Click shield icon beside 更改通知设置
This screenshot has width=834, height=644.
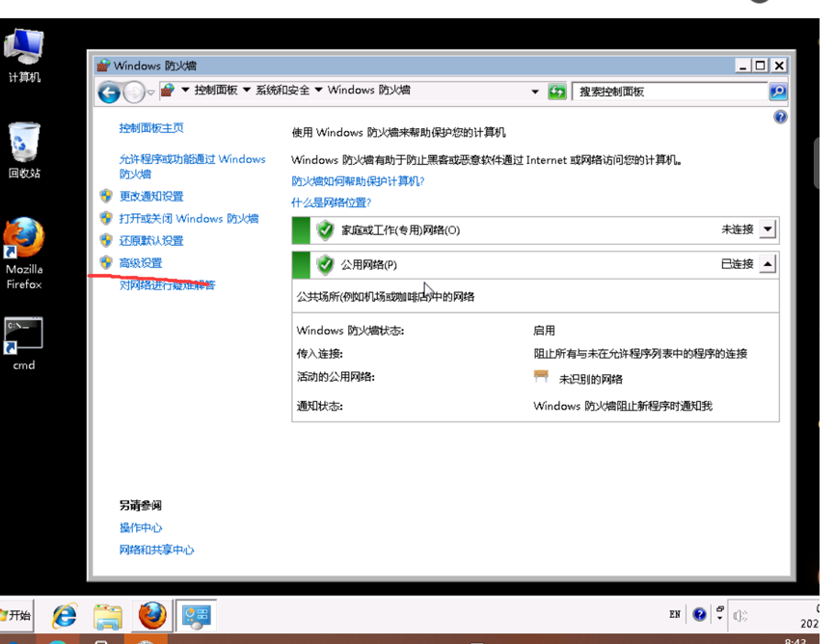click(106, 197)
